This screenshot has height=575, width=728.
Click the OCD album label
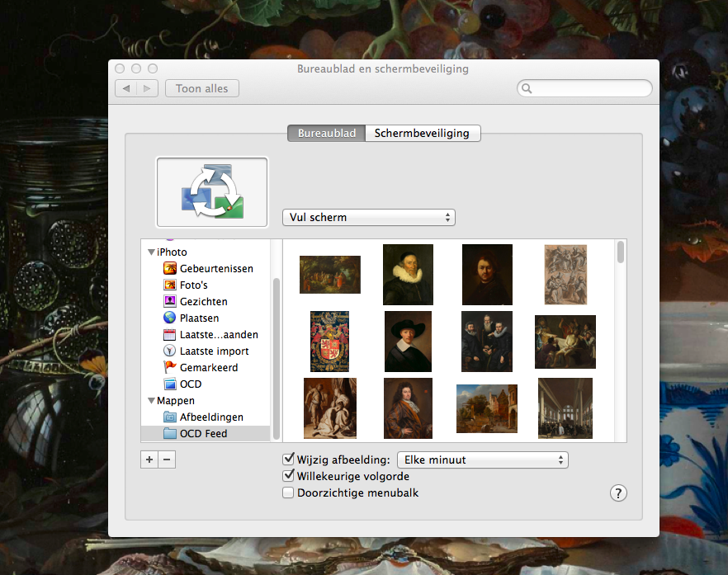pos(191,384)
